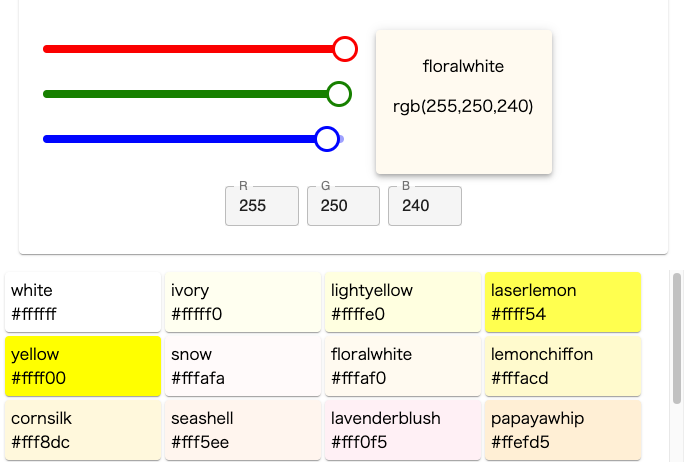Select the lightyellow #ffffe0 swatch

click(403, 302)
